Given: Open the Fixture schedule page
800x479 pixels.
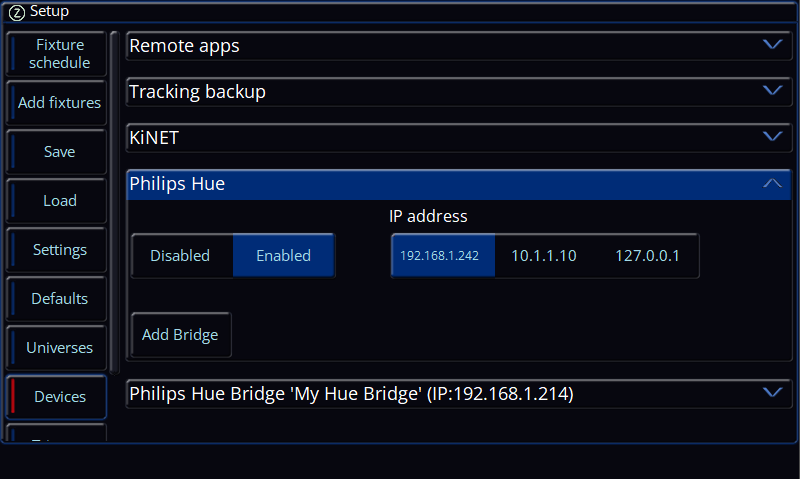Looking at the screenshot, I should click(56, 54).
